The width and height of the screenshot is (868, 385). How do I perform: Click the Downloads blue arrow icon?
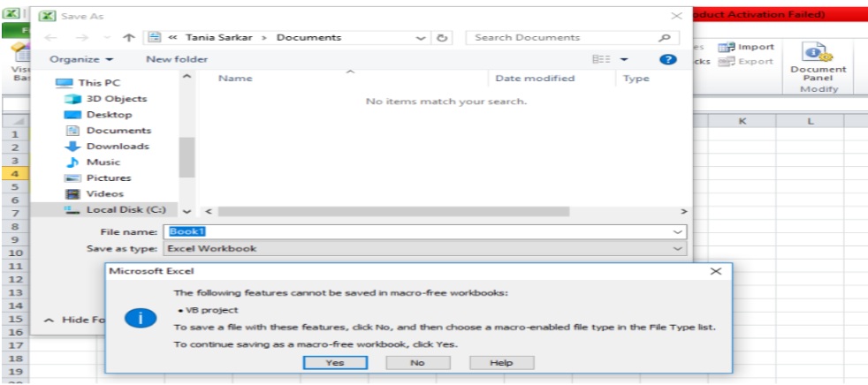(x=72, y=147)
